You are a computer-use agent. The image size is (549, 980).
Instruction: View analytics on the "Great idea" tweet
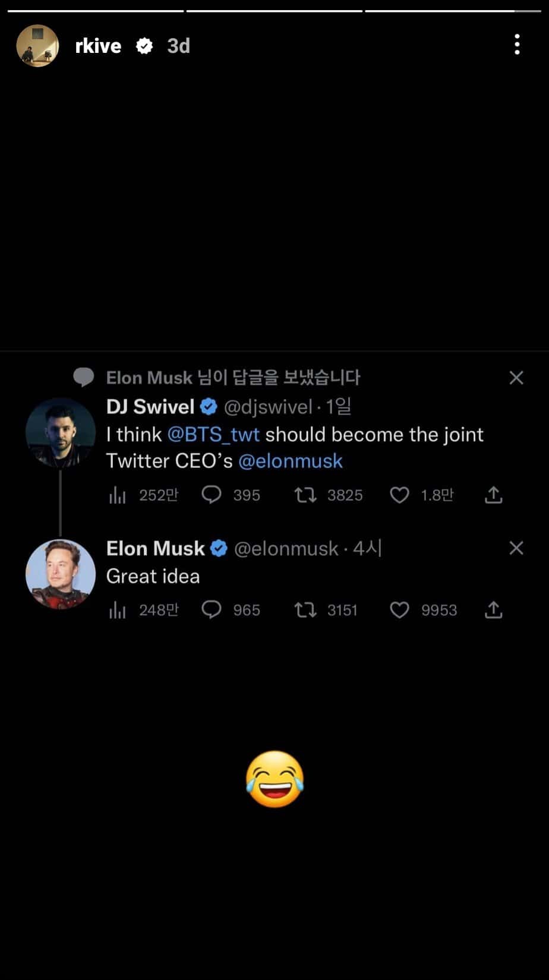coord(117,610)
